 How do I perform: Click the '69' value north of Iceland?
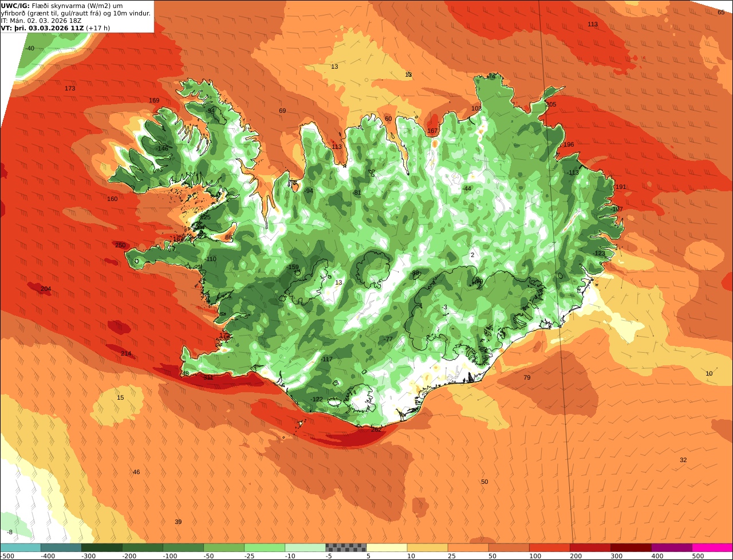point(282,111)
